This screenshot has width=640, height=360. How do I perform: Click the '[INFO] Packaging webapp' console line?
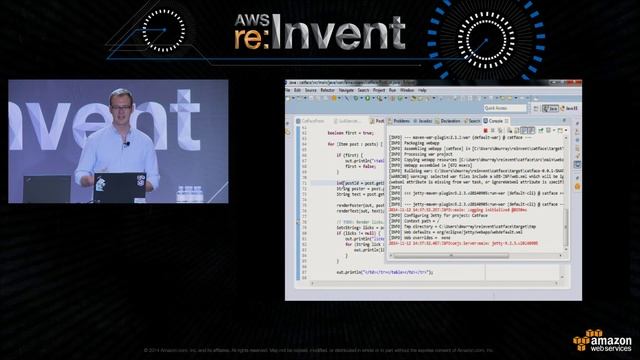click(x=414, y=143)
